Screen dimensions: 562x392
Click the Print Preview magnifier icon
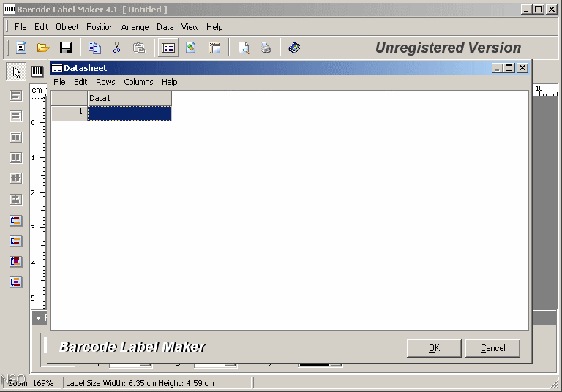(244, 48)
